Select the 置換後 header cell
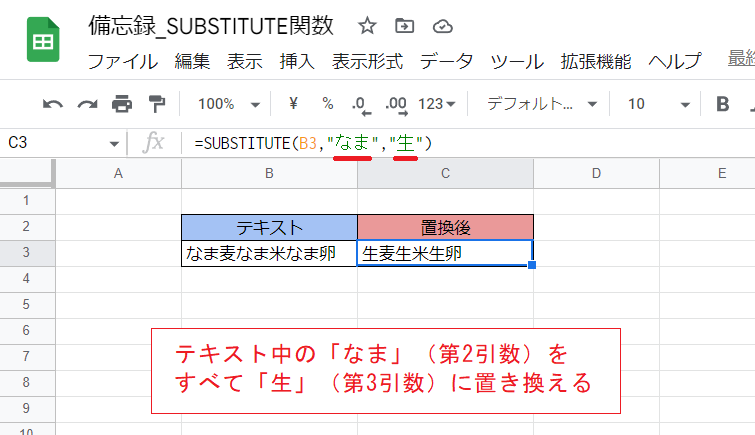This screenshot has height=435, width=755. tap(445, 227)
